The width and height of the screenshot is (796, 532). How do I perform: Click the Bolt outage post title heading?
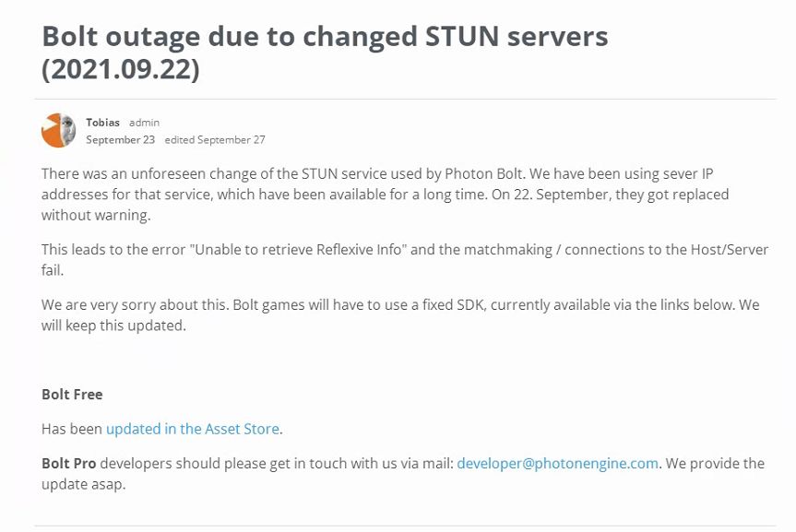click(x=325, y=36)
